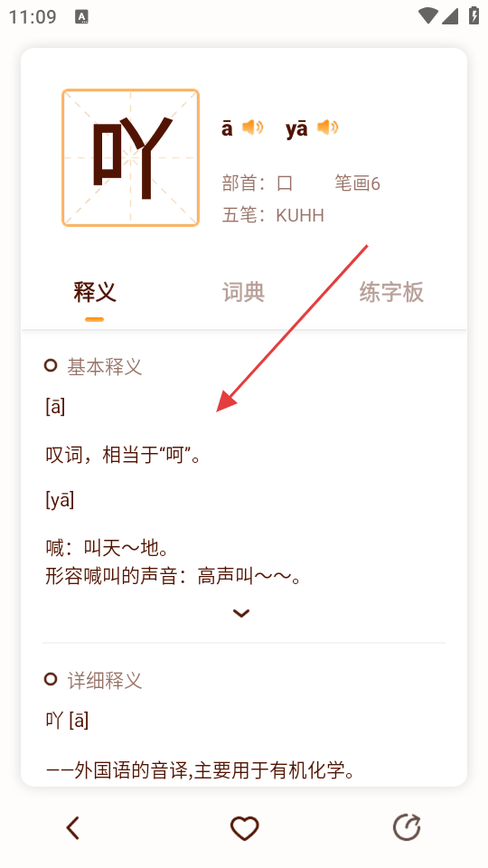
Task: Tap the back arrow icon
Action: click(73, 828)
